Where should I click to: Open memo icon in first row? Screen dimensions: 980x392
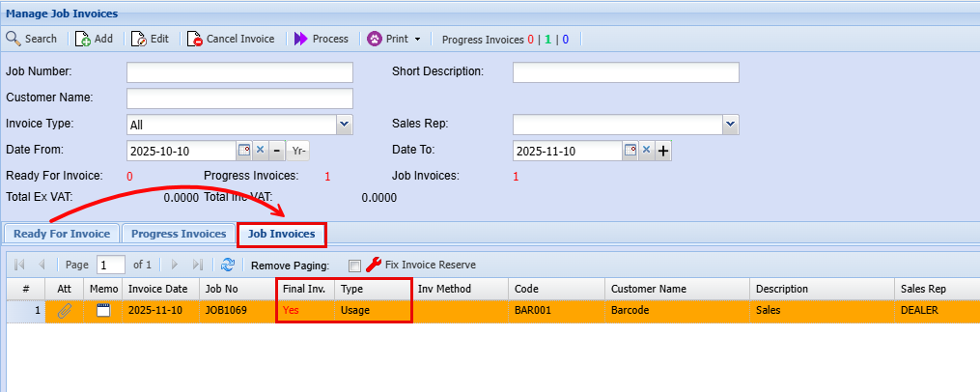pyautogui.click(x=103, y=311)
